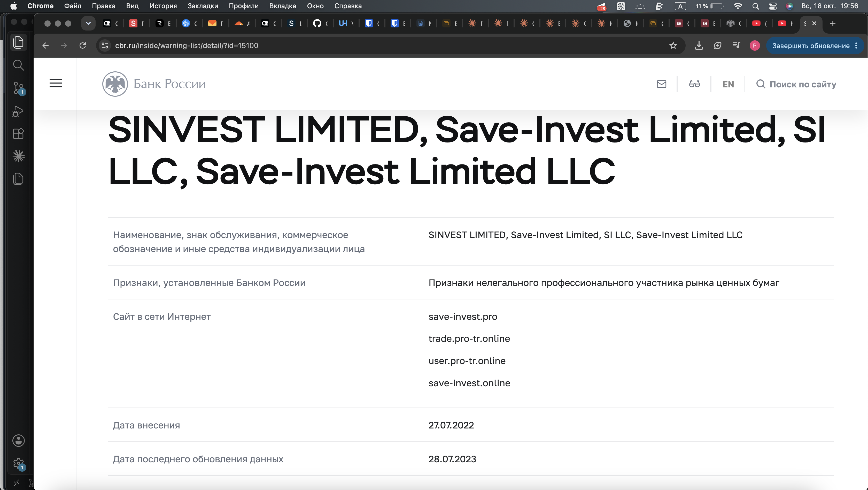Switch to the GitHub tab

[317, 23]
